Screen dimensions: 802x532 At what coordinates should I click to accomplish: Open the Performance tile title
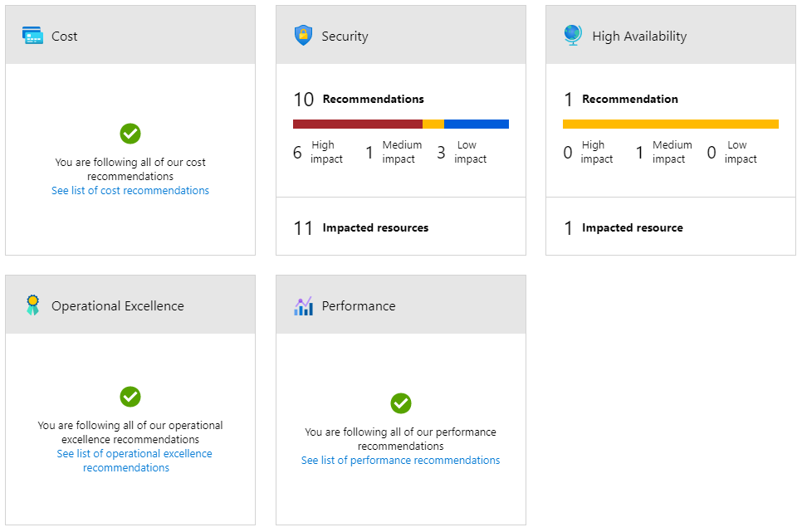(x=359, y=306)
